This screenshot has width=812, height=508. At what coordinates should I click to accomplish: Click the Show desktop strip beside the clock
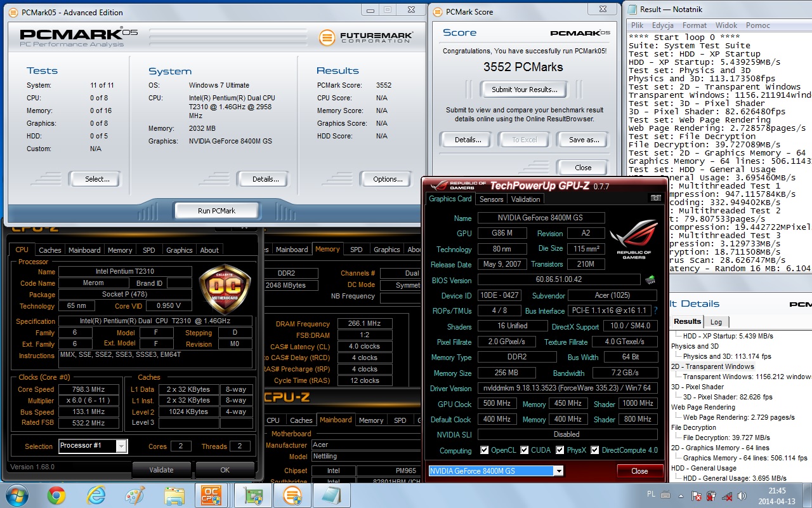[x=807, y=495]
